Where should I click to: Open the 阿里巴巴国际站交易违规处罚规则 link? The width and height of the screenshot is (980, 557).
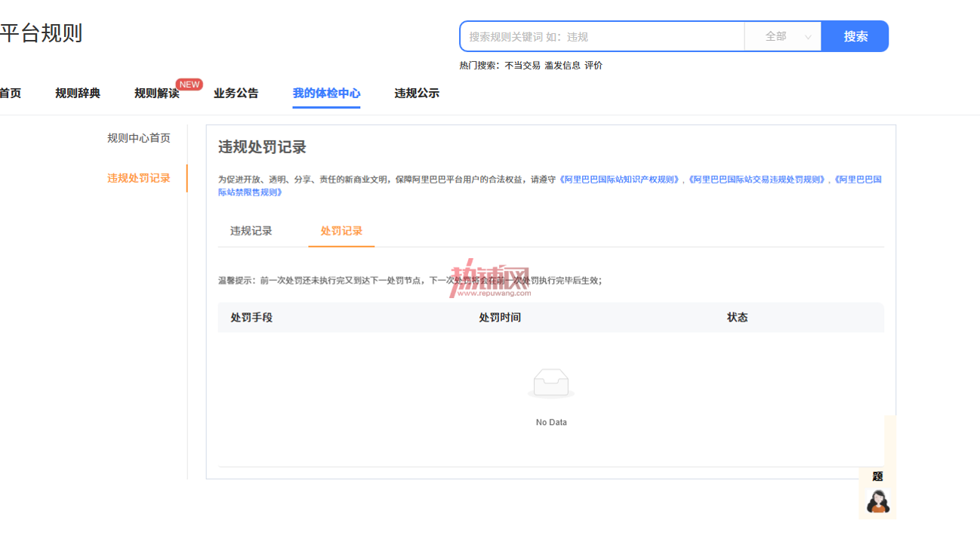[x=757, y=180]
